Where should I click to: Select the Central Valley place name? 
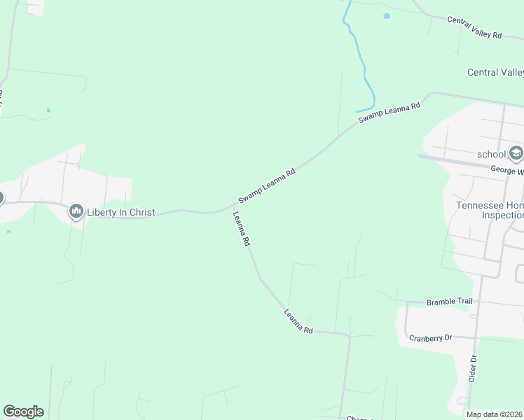point(495,72)
